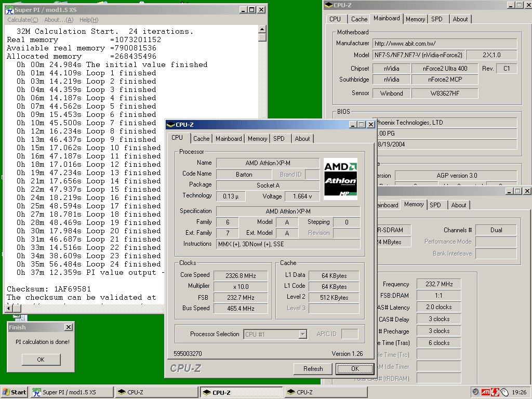This screenshot has height=399, width=532.
Task: Click the FSB:DRAM value 1:1
Action: click(x=438, y=296)
